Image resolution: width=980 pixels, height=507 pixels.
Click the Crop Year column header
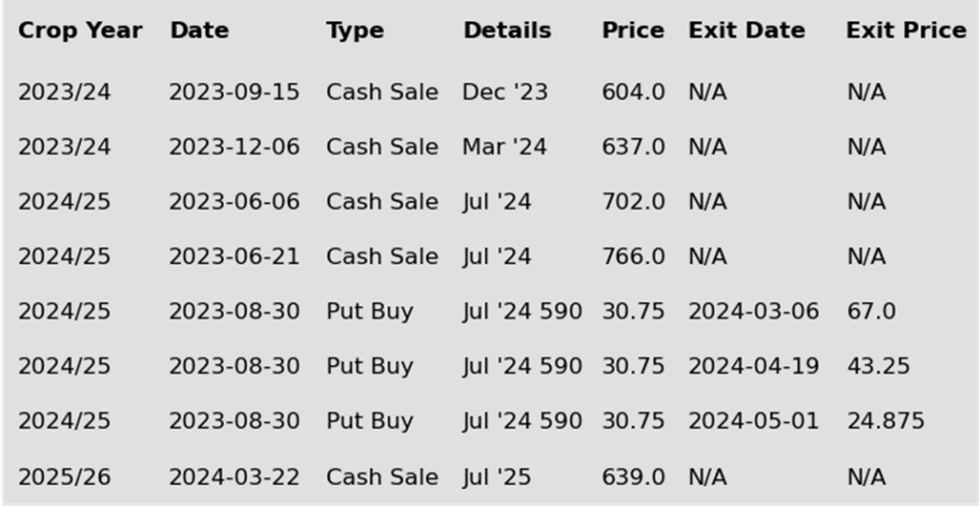pos(80,31)
